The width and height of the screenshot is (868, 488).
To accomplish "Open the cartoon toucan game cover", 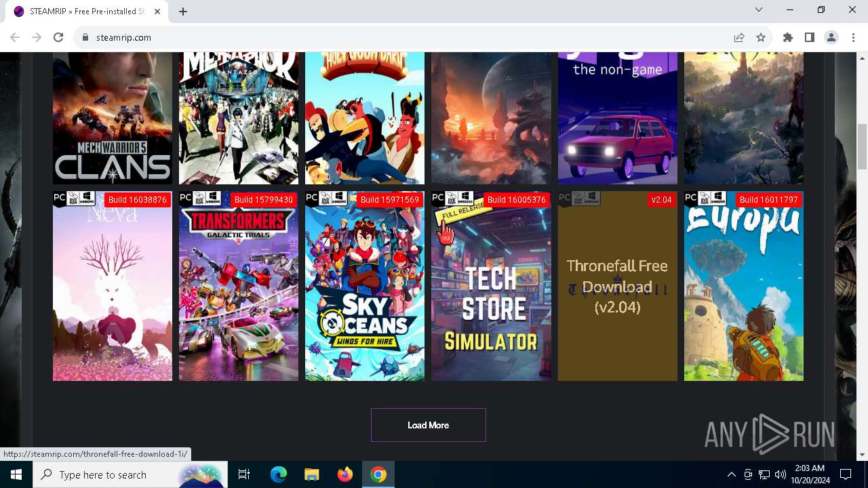I will [x=365, y=118].
